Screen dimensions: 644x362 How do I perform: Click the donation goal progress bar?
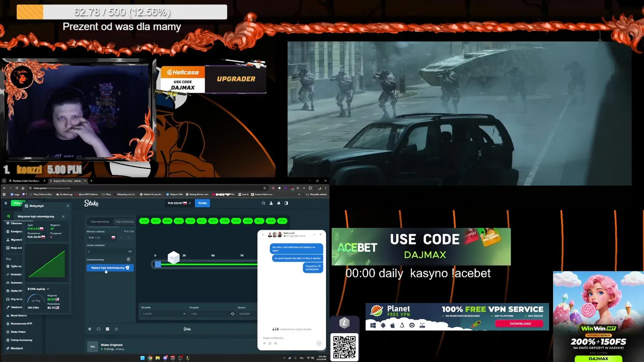pyautogui.click(x=122, y=12)
